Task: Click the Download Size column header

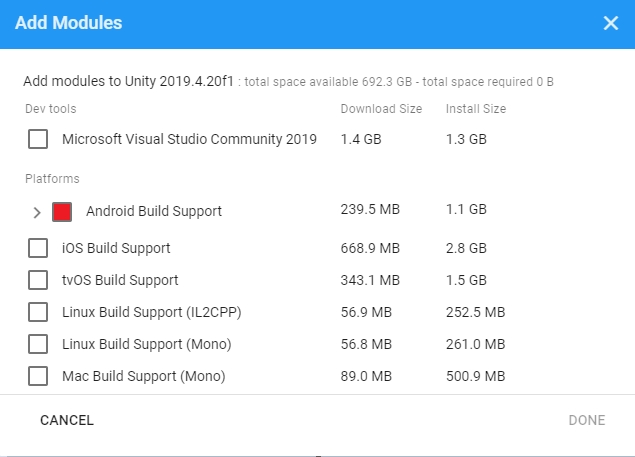Action: (381, 108)
